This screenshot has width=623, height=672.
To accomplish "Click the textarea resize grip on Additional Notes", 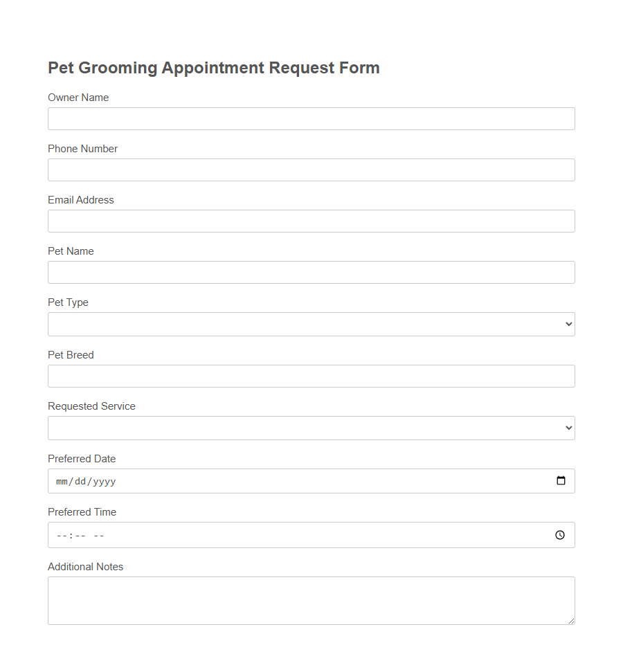I will 572,622.
